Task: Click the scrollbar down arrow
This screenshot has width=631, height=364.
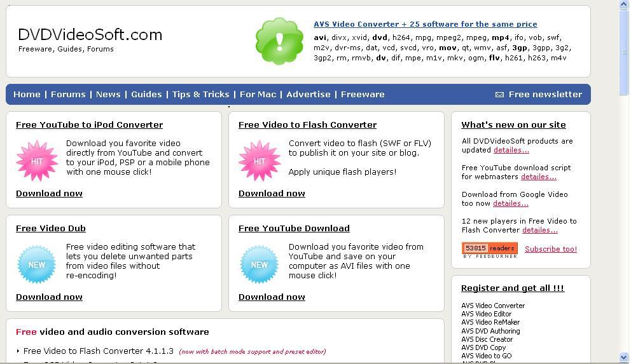Action: point(624,357)
